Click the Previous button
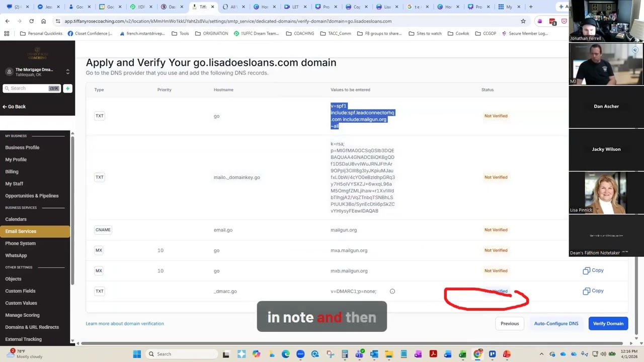644x362 pixels. pos(510,324)
